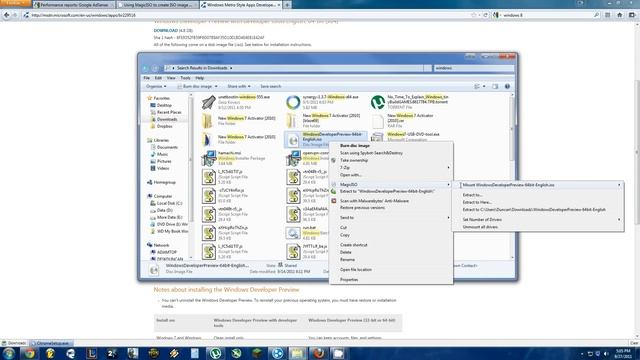The height and width of the screenshot is (360, 640).
Task: Click the browser home icon
Action: click(x=620, y=15)
